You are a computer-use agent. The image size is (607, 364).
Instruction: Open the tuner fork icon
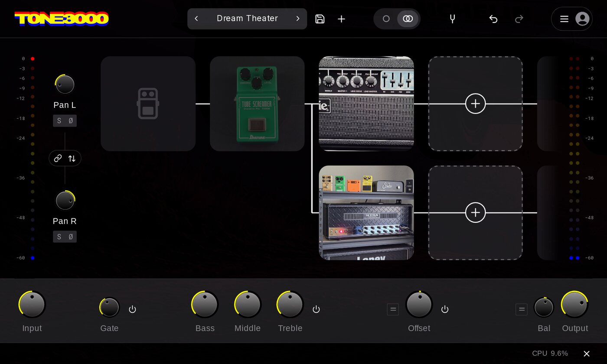[452, 19]
